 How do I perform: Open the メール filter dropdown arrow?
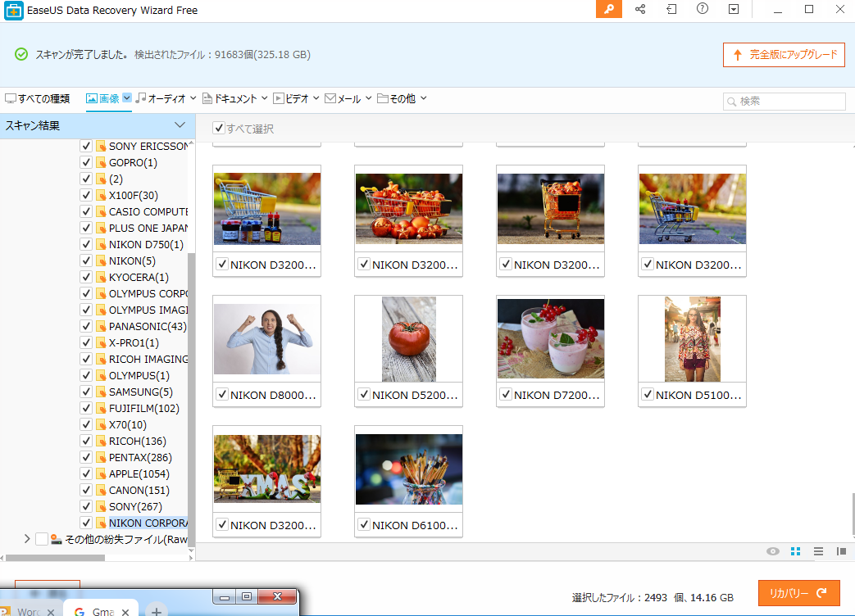tap(369, 98)
